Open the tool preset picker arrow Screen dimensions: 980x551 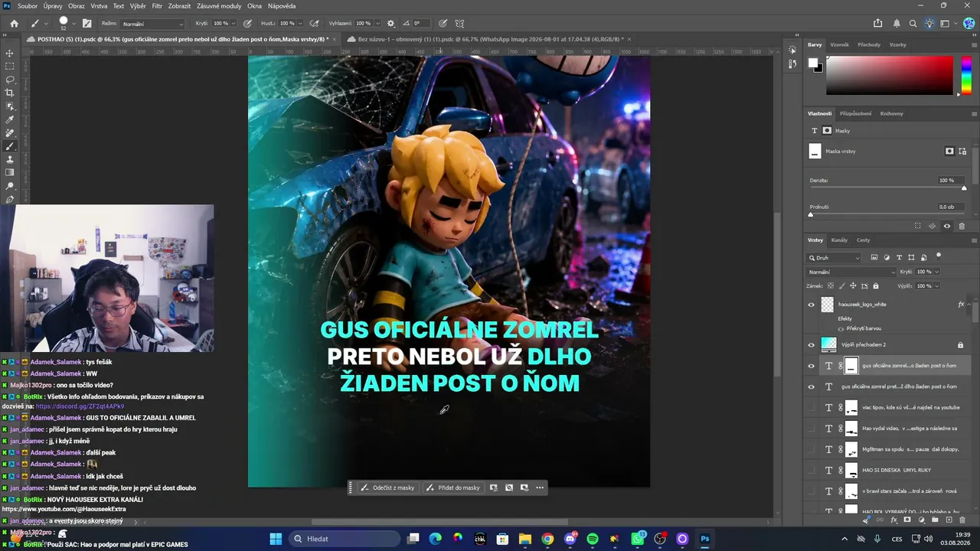point(46,24)
